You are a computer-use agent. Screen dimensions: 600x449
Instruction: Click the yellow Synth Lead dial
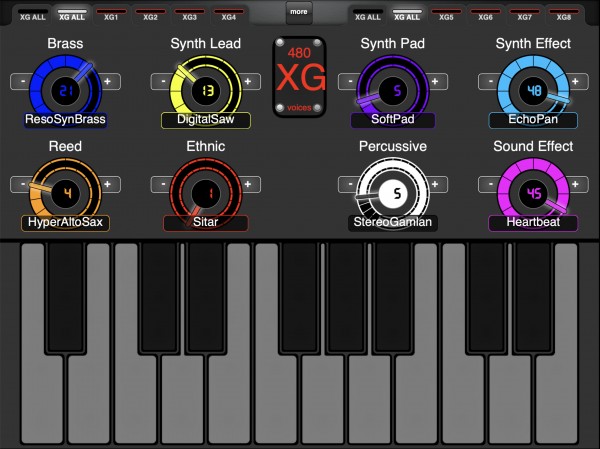pos(206,91)
